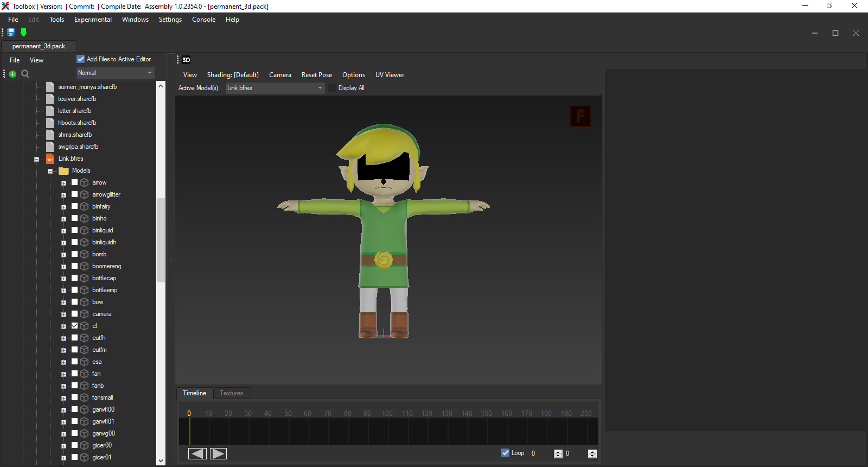Viewport: 868px width, 467px height.
Task: Open Shading: [Default] options
Action: click(x=233, y=75)
